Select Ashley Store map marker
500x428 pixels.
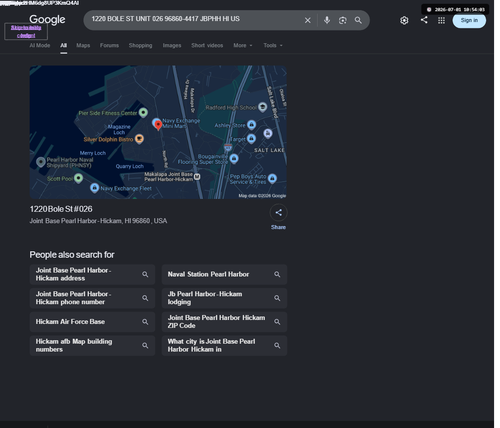tap(252, 125)
